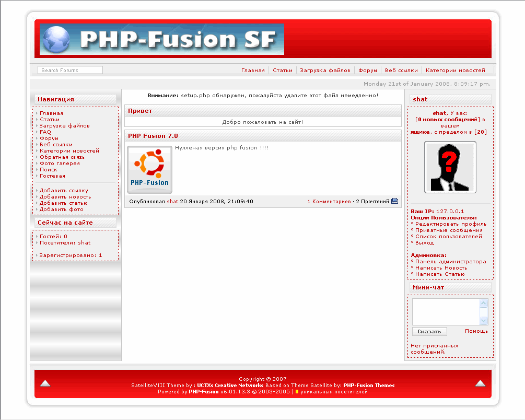
Task: Open the Гостевая sidebar link
Action: pyautogui.click(x=52, y=176)
